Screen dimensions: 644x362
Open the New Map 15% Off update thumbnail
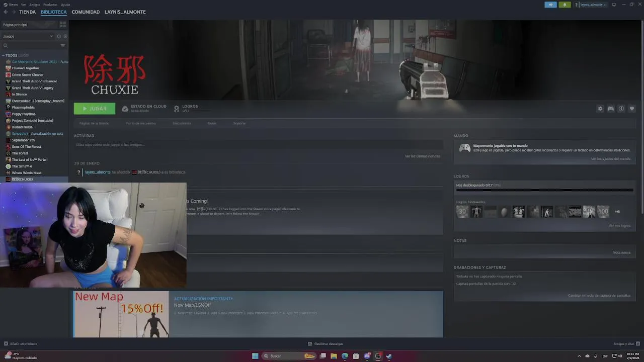point(121,314)
